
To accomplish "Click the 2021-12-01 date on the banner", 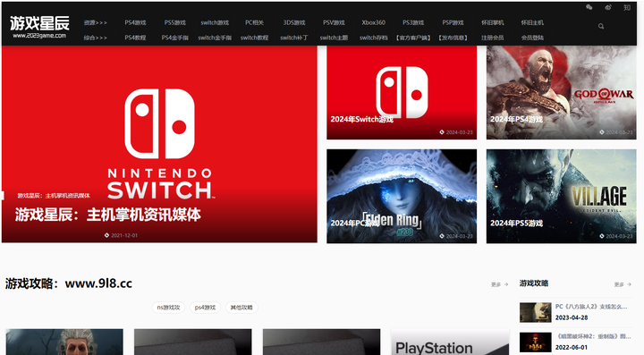I will [x=124, y=235].
